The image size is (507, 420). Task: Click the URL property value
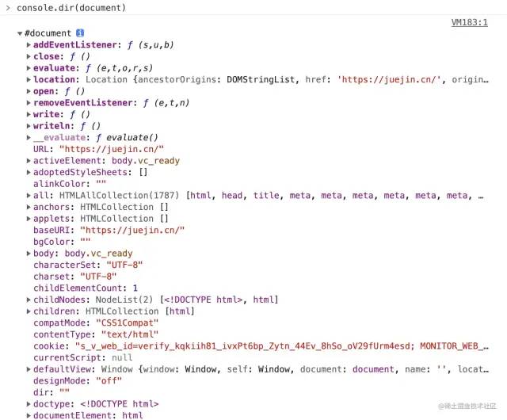(112, 149)
